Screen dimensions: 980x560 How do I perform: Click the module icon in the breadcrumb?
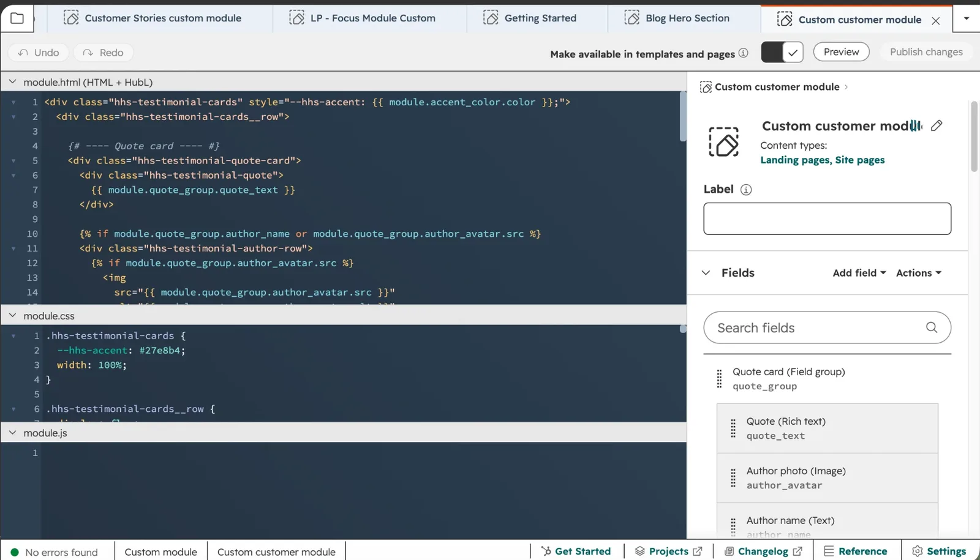706,87
